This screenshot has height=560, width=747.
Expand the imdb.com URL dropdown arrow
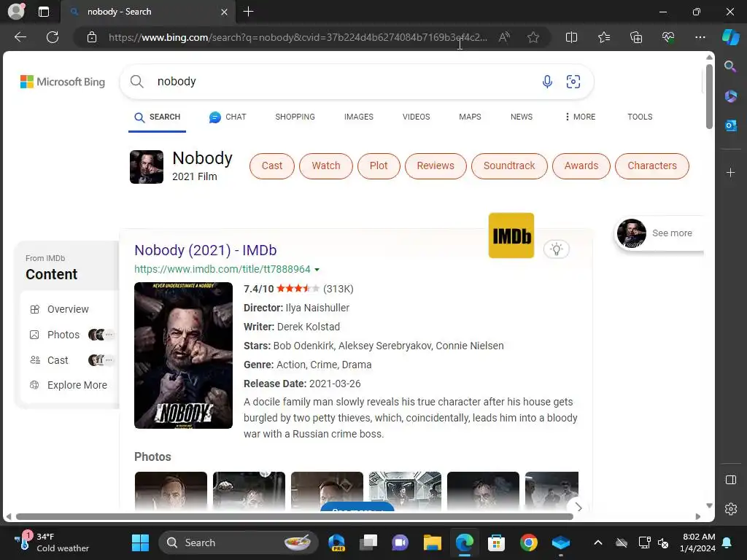click(x=317, y=270)
